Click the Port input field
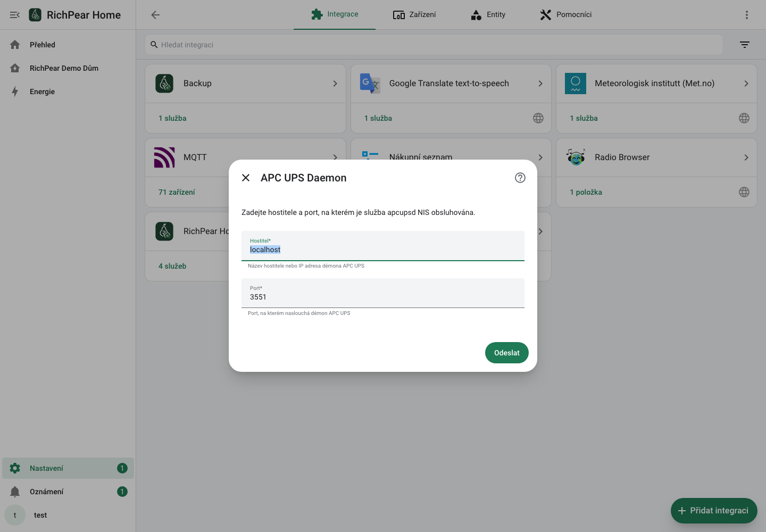Viewport: 766px width, 532px height. pyautogui.click(x=383, y=293)
